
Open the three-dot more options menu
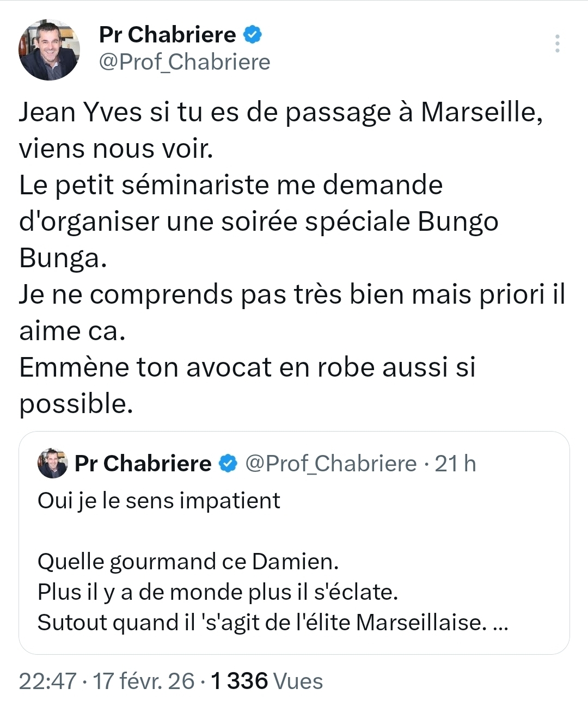[557, 44]
